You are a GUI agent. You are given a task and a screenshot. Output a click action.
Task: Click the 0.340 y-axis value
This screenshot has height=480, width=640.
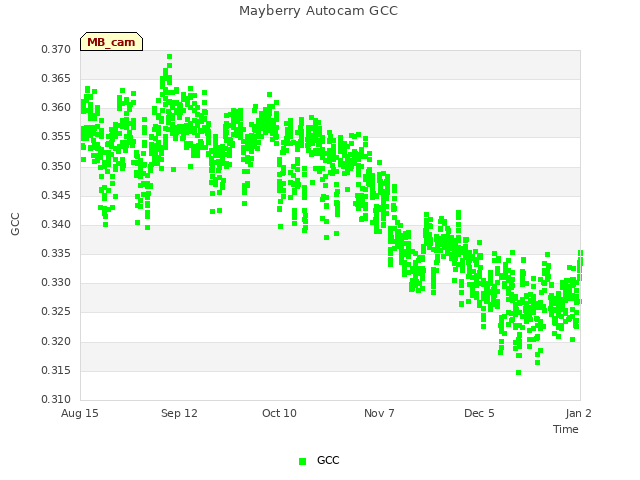tap(56, 224)
